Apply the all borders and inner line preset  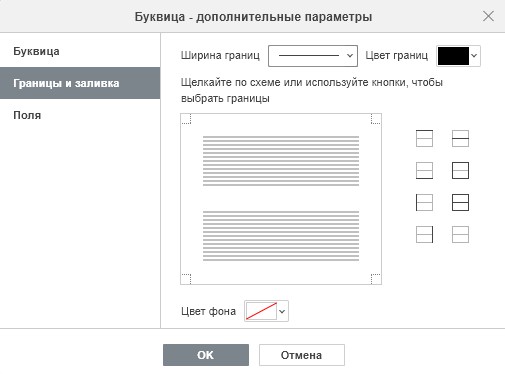pyautogui.click(x=460, y=202)
